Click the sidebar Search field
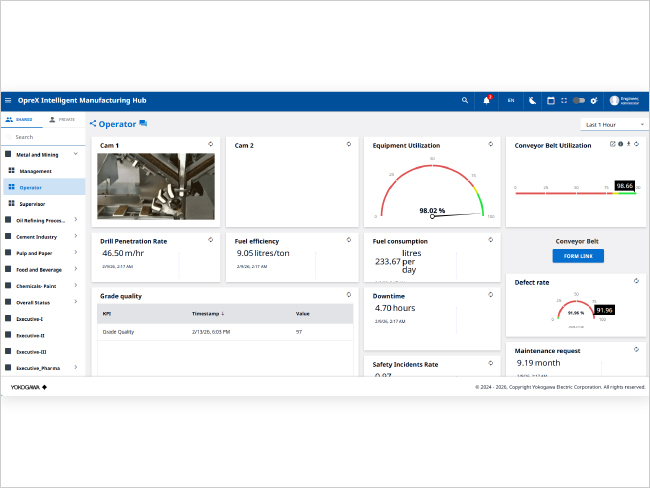The height and width of the screenshot is (488, 650). [x=43, y=137]
